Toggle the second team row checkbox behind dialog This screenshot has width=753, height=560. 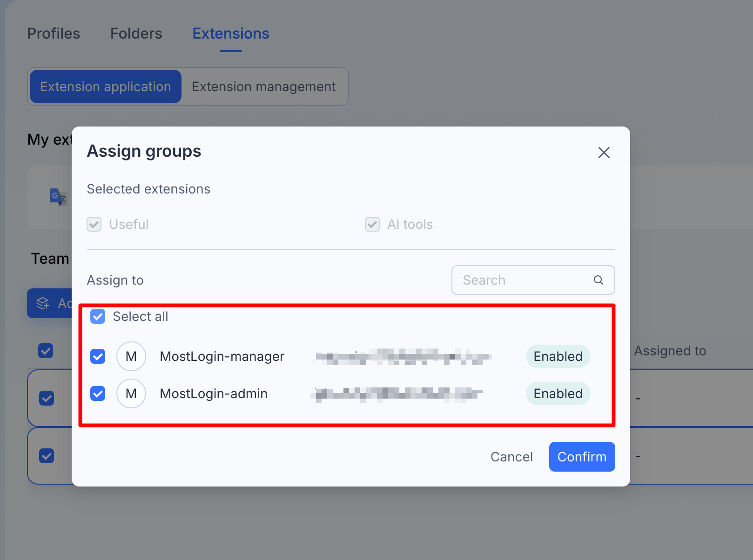47,456
